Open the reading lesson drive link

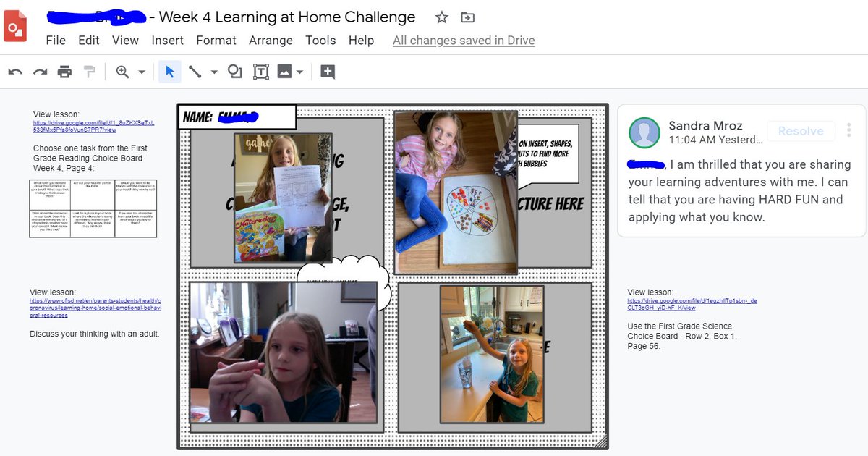[94, 126]
